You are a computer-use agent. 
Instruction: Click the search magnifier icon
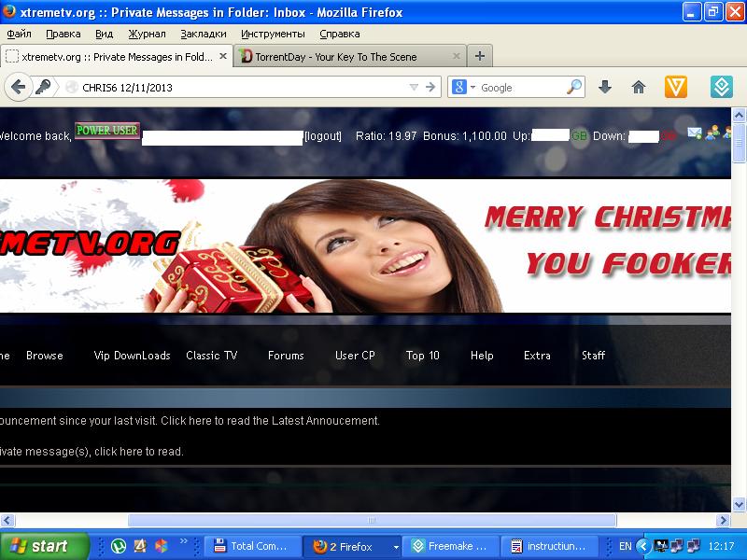pos(574,87)
